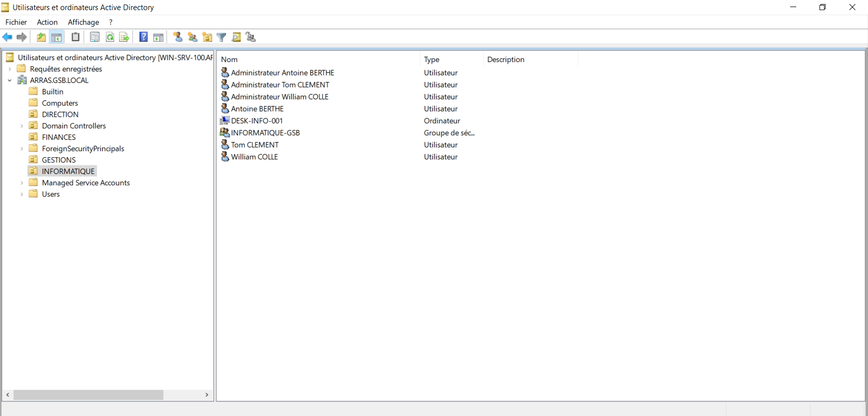This screenshot has width=868, height=416.
Task: Click the user icon beside William COLLE
Action: tap(225, 157)
